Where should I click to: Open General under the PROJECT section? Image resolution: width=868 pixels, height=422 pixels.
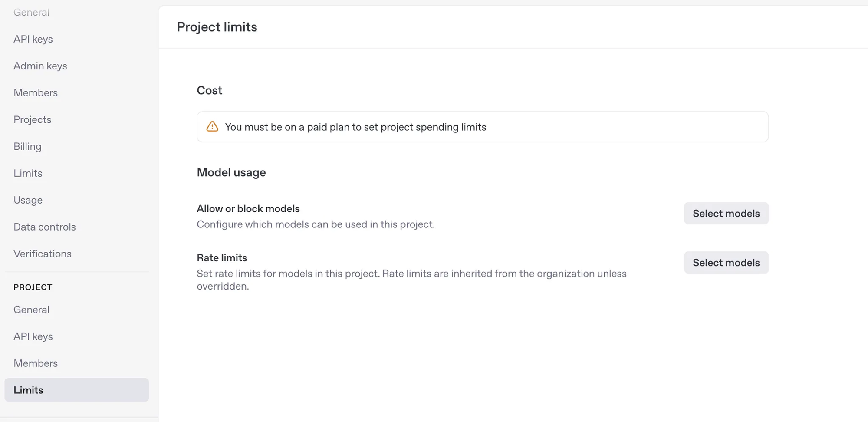tap(31, 310)
